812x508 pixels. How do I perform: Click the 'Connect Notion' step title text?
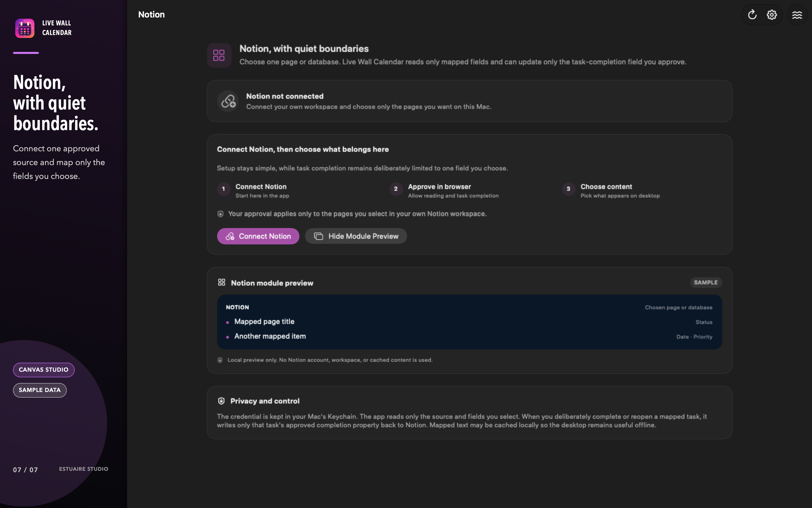click(261, 187)
